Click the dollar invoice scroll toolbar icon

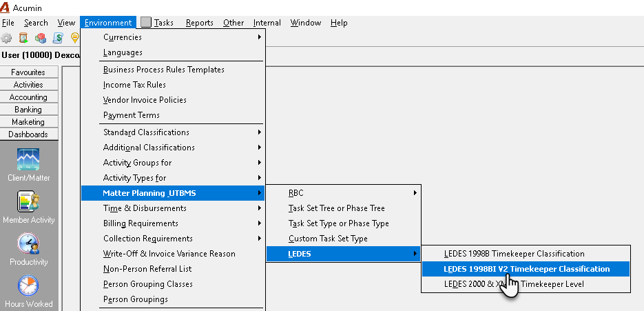click(58, 38)
